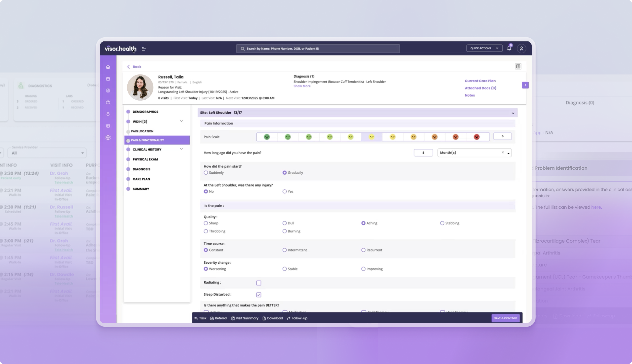This screenshot has height=364, width=632.
Task: Select the documents icon in the sidebar
Action: 108,91
